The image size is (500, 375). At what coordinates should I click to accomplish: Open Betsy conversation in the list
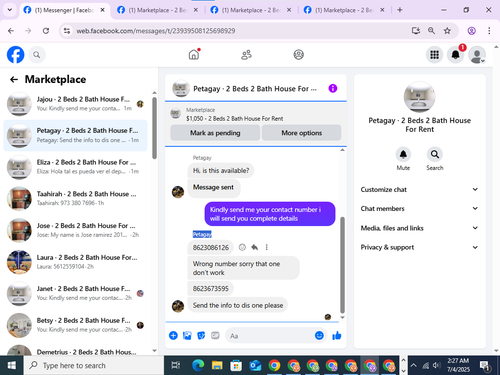click(x=75, y=325)
